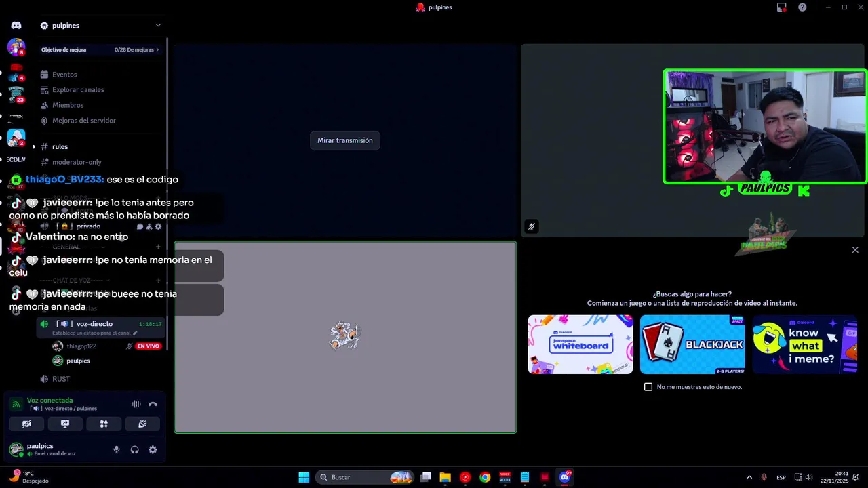Open the rules text channel
This screenshot has height=488, width=868.
[60, 146]
